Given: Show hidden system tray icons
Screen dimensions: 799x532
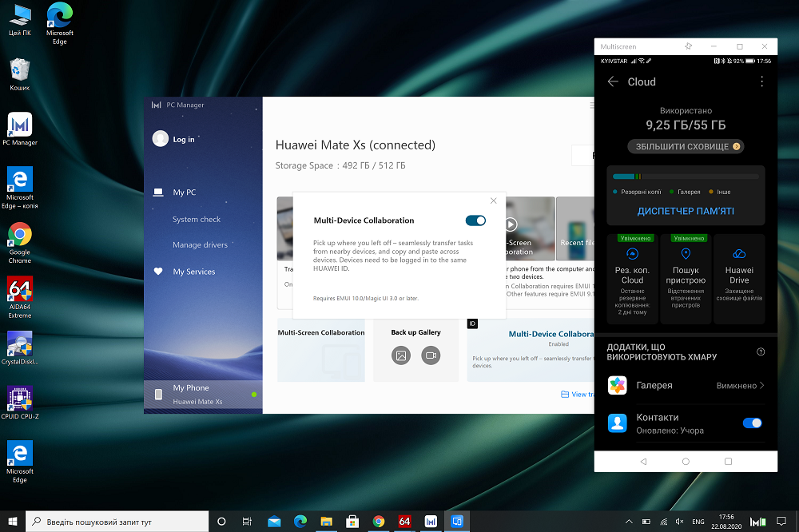Looking at the screenshot, I should point(629,522).
